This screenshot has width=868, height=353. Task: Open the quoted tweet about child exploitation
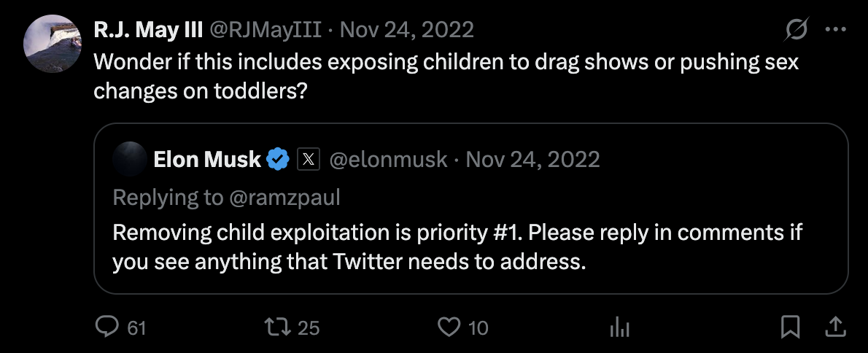click(457, 248)
